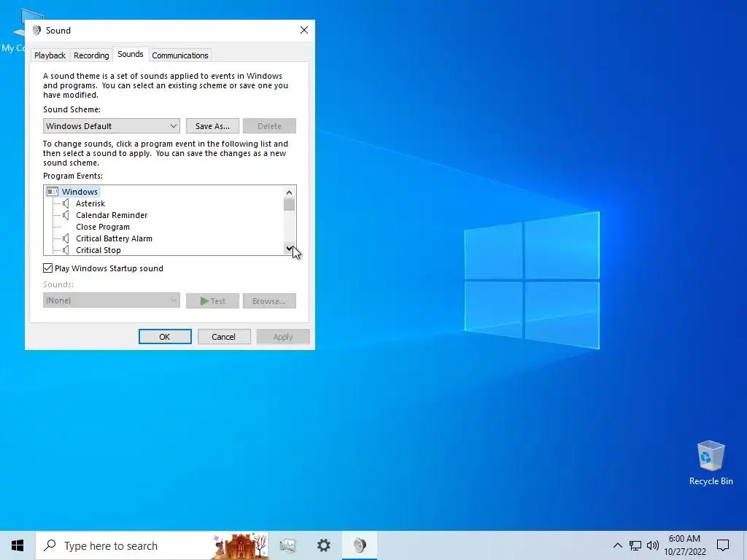Viewport: 747px width, 560px height.
Task: Click the Test sound button
Action: click(x=212, y=301)
